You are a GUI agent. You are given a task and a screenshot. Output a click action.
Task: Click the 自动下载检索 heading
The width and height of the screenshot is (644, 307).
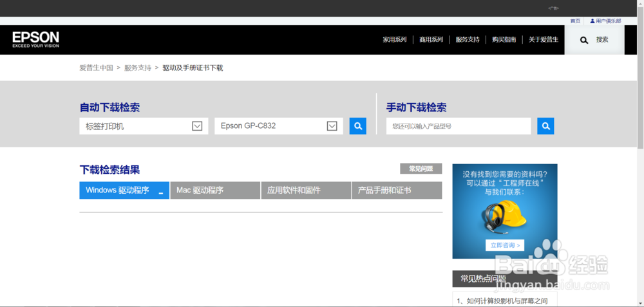click(109, 107)
